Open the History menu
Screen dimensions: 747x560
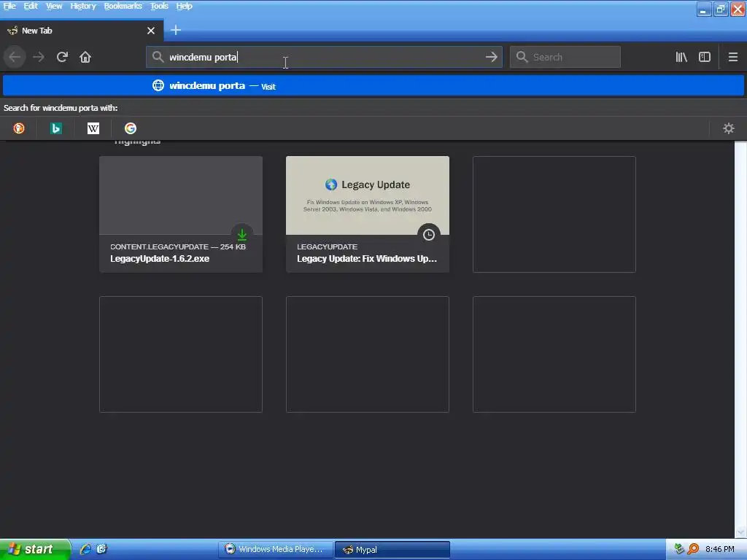(x=83, y=6)
